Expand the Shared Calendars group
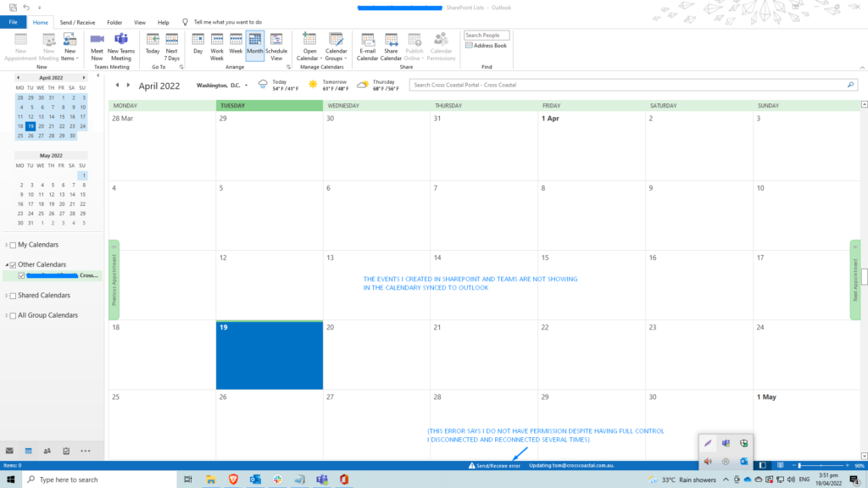Screen dimensions: 868x488 pyautogui.click(x=7, y=296)
